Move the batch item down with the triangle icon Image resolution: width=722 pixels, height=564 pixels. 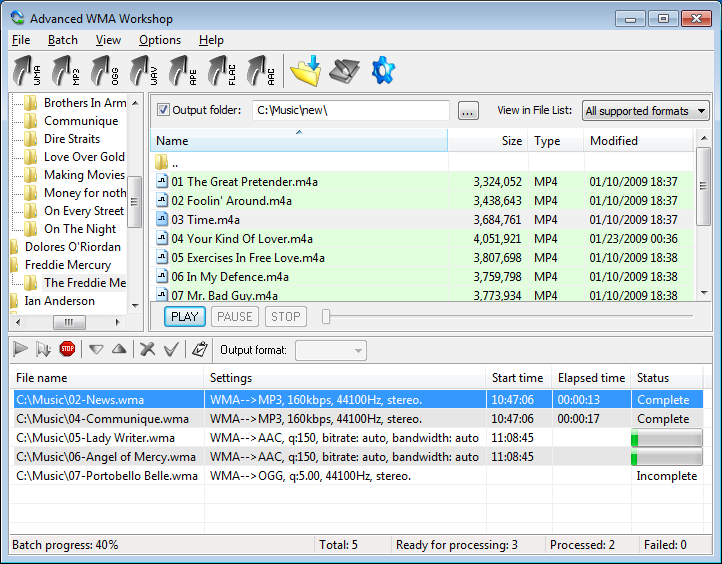[x=96, y=350]
